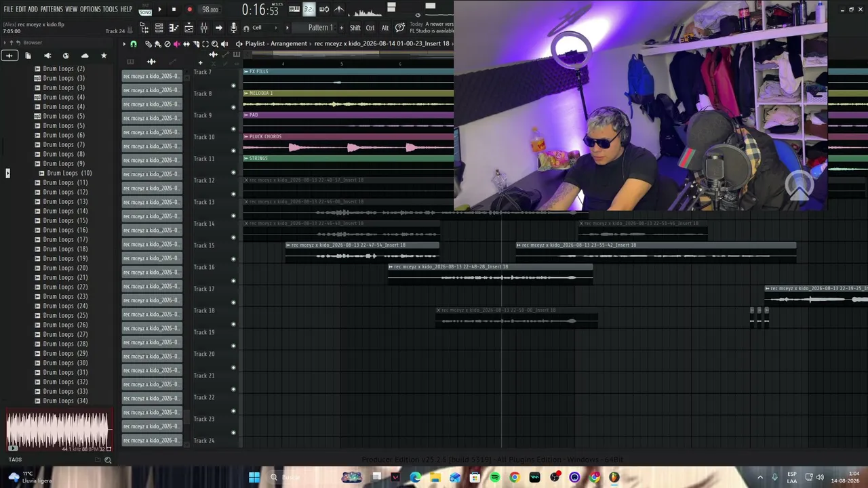Select the Playback speaker tool in Playlist
Screen dimensions: 868x488
[x=224, y=44]
